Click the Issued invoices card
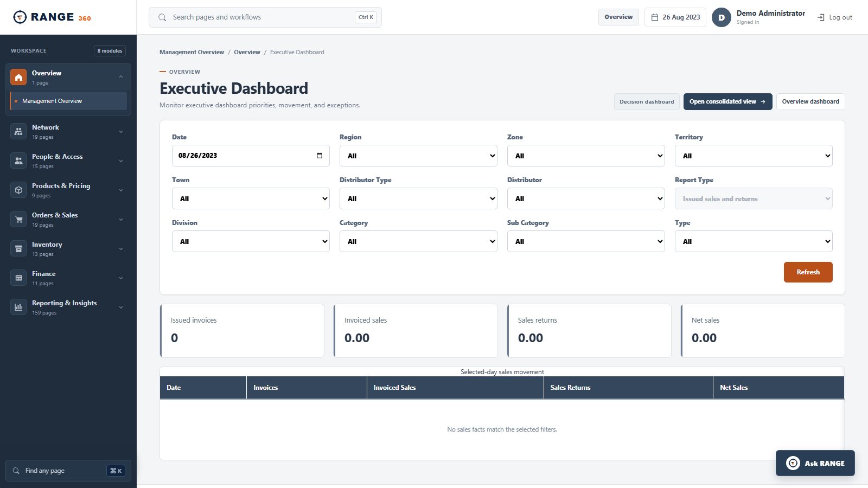Image resolution: width=868 pixels, height=488 pixels. coord(242,331)
